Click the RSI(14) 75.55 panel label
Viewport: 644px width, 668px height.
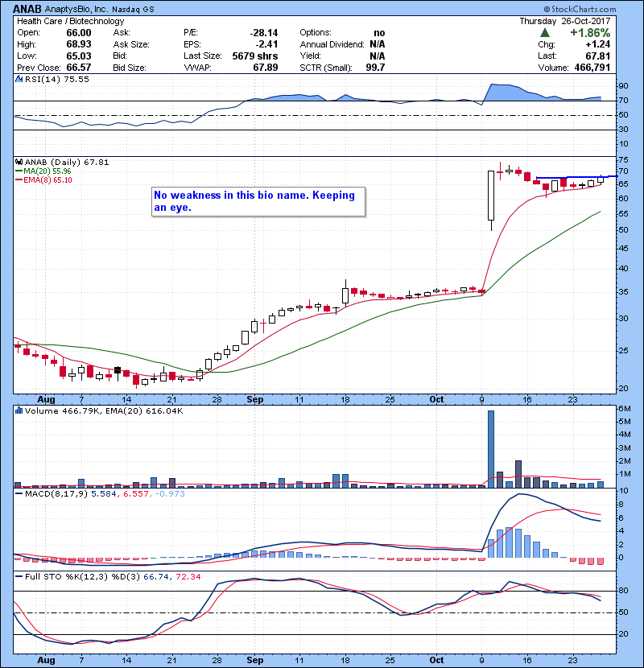point(56,79)
